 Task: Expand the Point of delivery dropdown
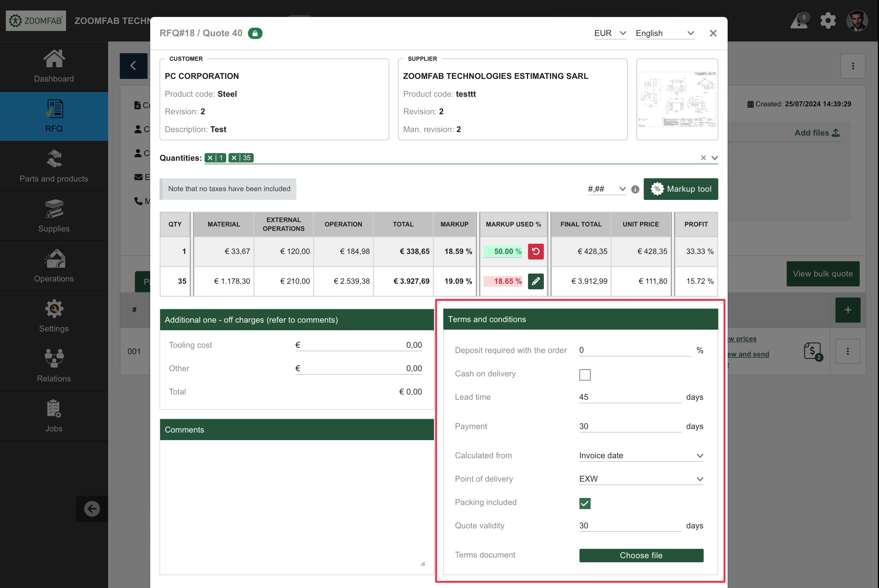pyautogui.click(x=641, y=479)
